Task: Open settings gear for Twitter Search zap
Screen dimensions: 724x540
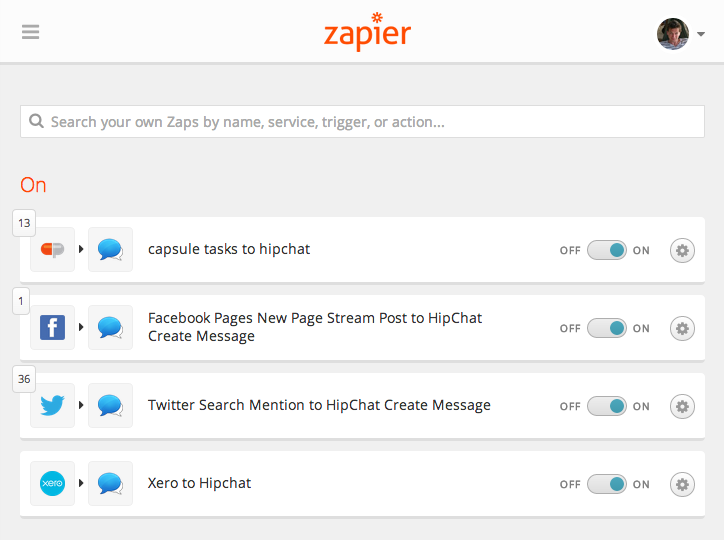Action: coord(682,406)
